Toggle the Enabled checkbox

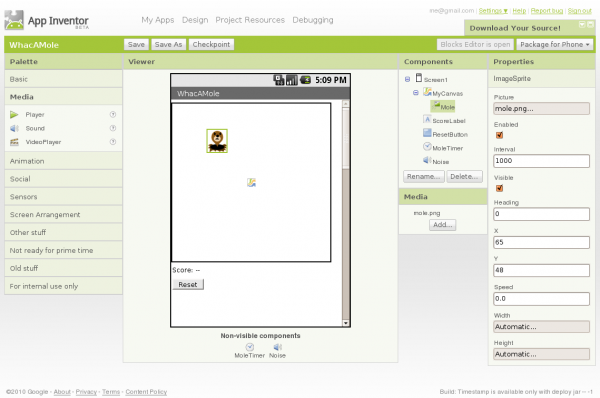499,135
